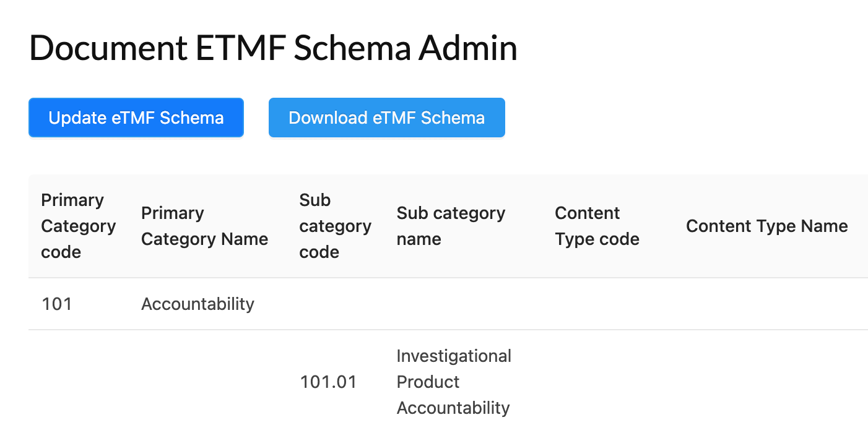Select the 101.01 sub category code cell

(328, 382)
